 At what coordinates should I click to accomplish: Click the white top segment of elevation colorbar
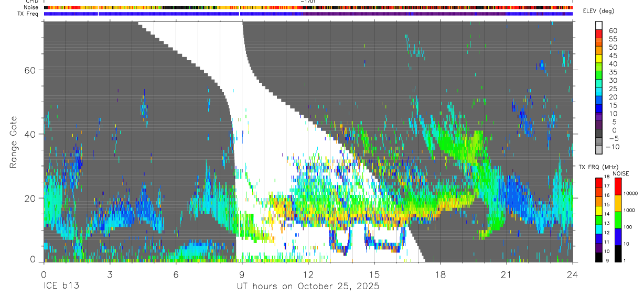pyautogui.click(x=599, y=25)
